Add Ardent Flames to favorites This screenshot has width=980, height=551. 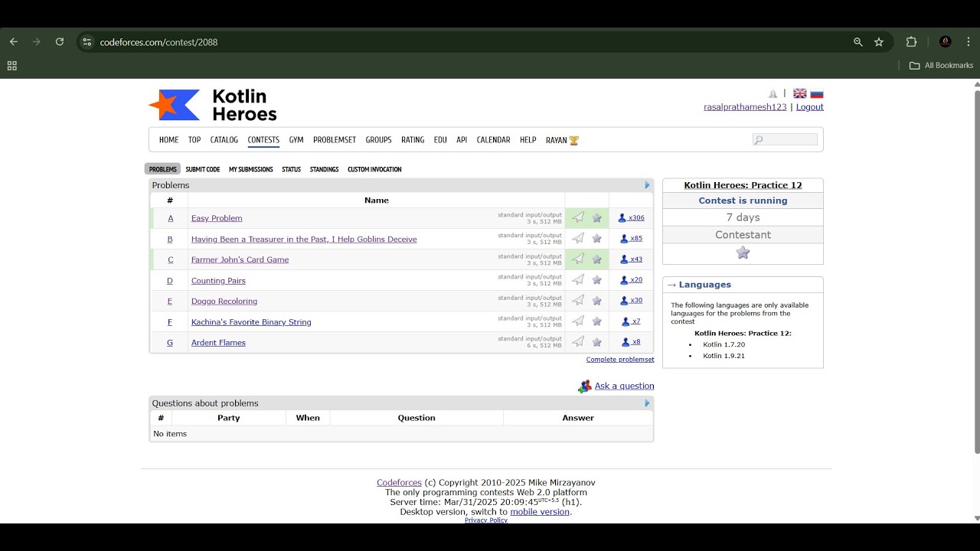coord(597,342)
